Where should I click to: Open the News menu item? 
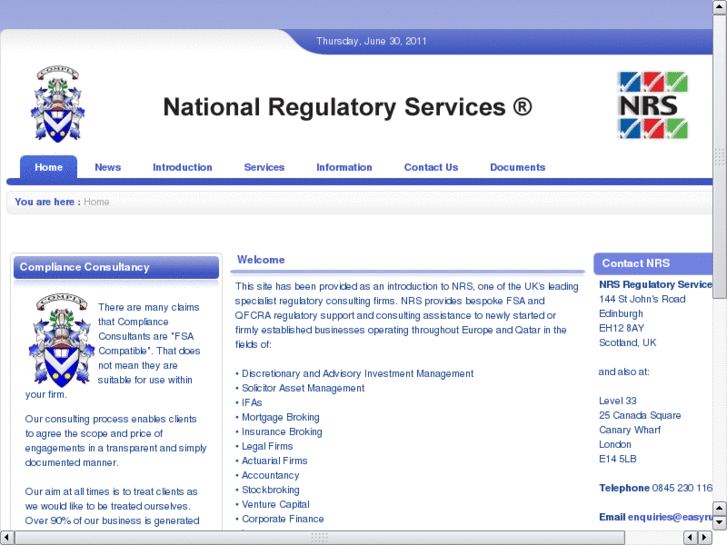point(108,167)
